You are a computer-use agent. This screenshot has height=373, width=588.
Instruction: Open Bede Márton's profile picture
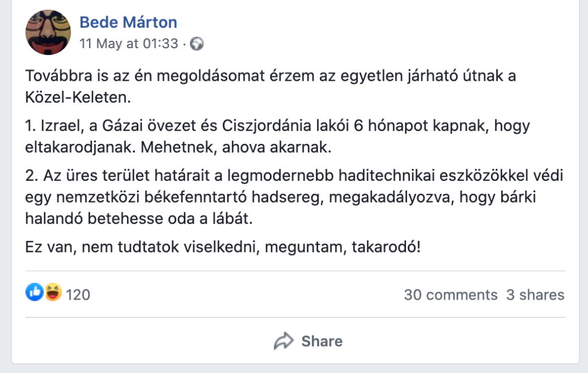[48, 32]
